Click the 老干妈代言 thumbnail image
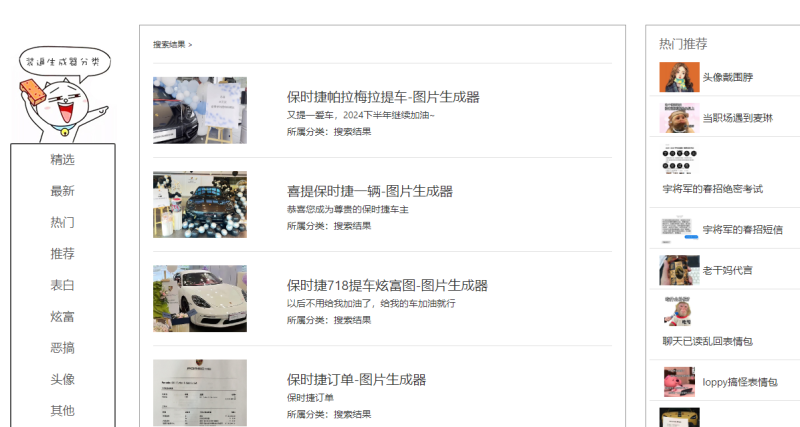Screen dimensions: 800x427 [679, 270]
